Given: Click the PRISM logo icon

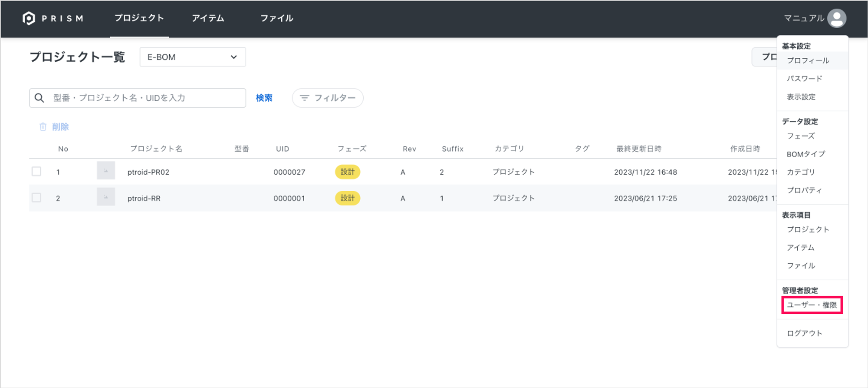Looking at the screenshot, I should [x=29, y=18].
